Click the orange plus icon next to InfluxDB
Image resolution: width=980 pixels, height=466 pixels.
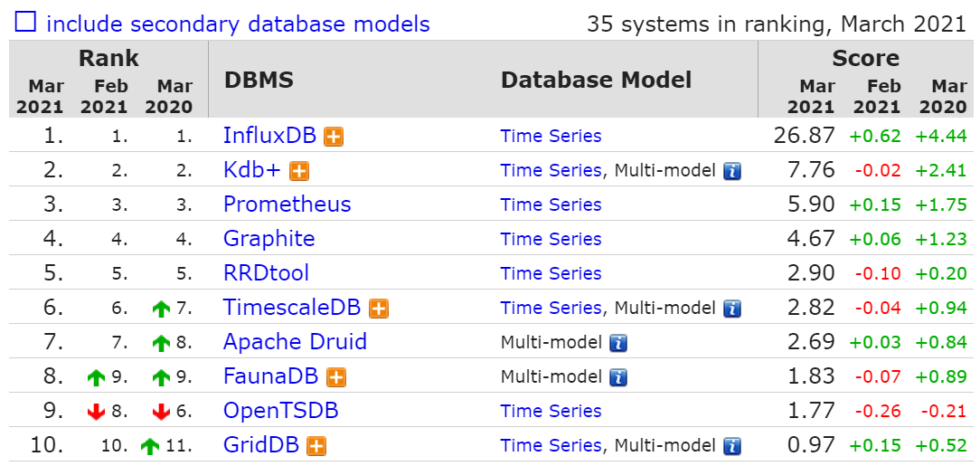(335, 137)
